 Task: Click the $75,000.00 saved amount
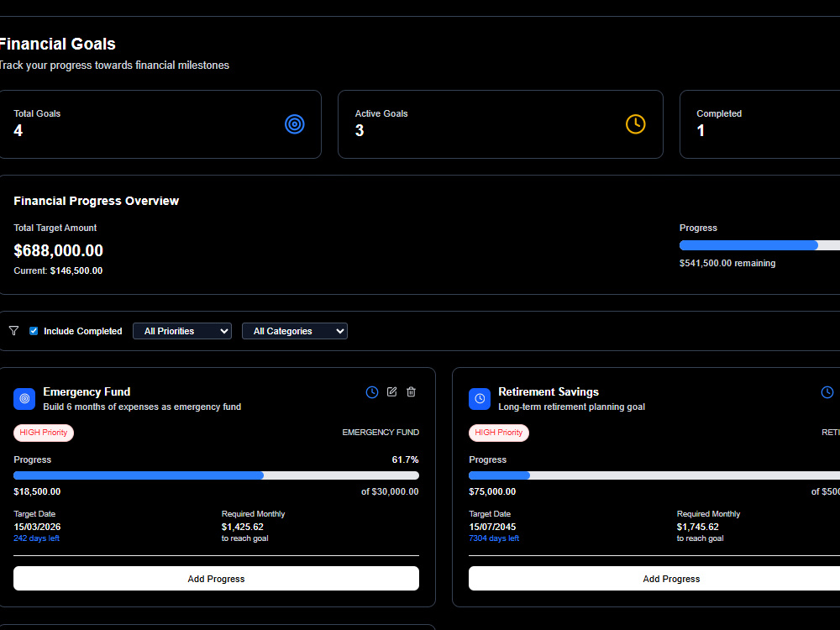point(492,491)
